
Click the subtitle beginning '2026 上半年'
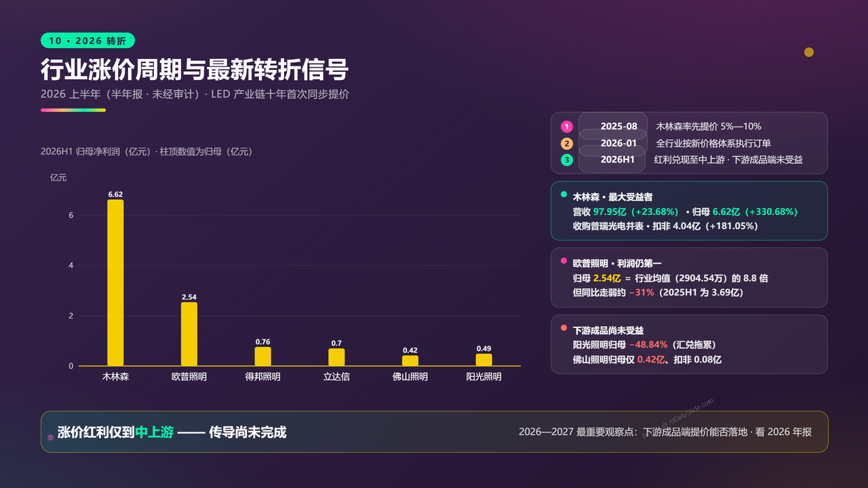tap(195, 94)
